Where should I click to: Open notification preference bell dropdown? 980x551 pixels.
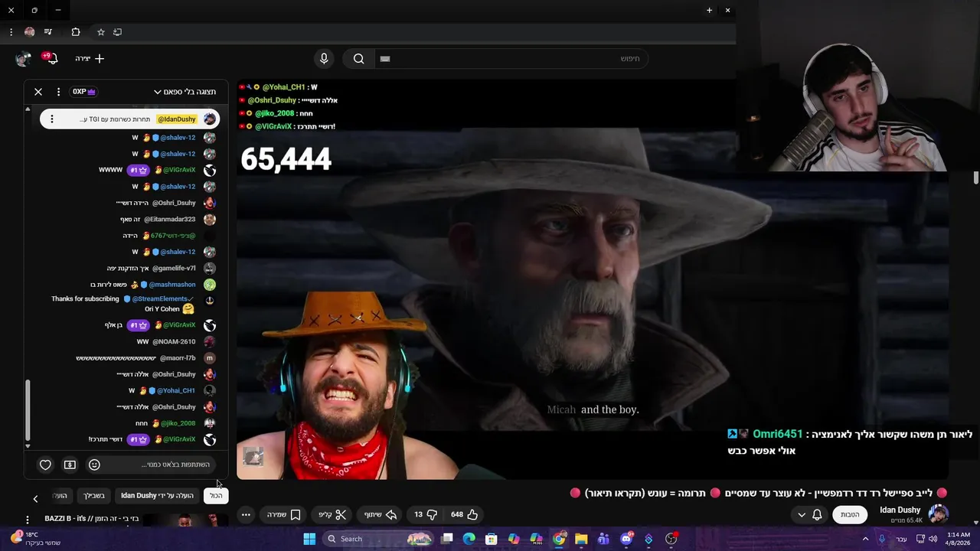coord(810,514)
